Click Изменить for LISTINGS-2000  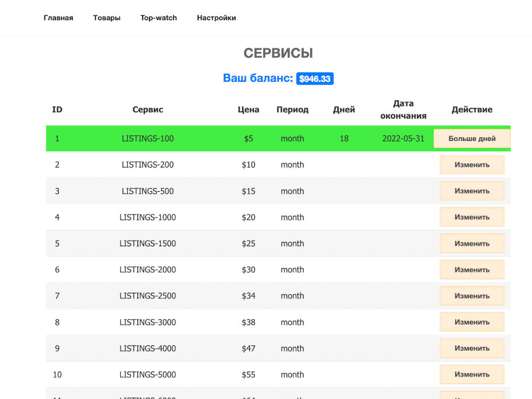pyautogui.click(x=472, y=269)
